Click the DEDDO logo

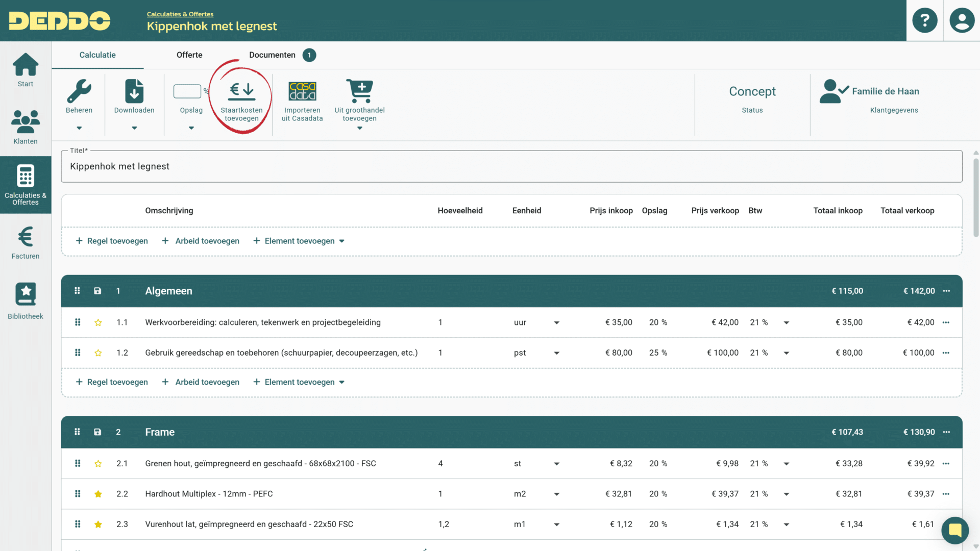60,21
